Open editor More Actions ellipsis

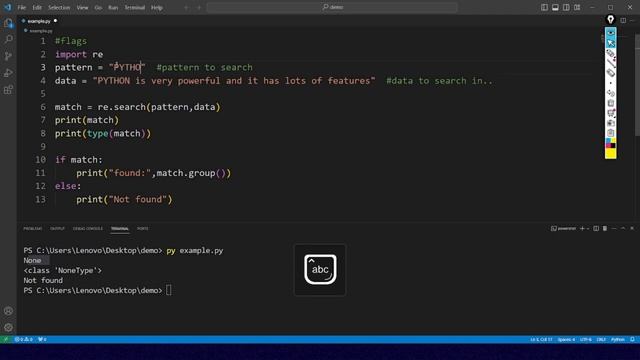pos(632,20)
